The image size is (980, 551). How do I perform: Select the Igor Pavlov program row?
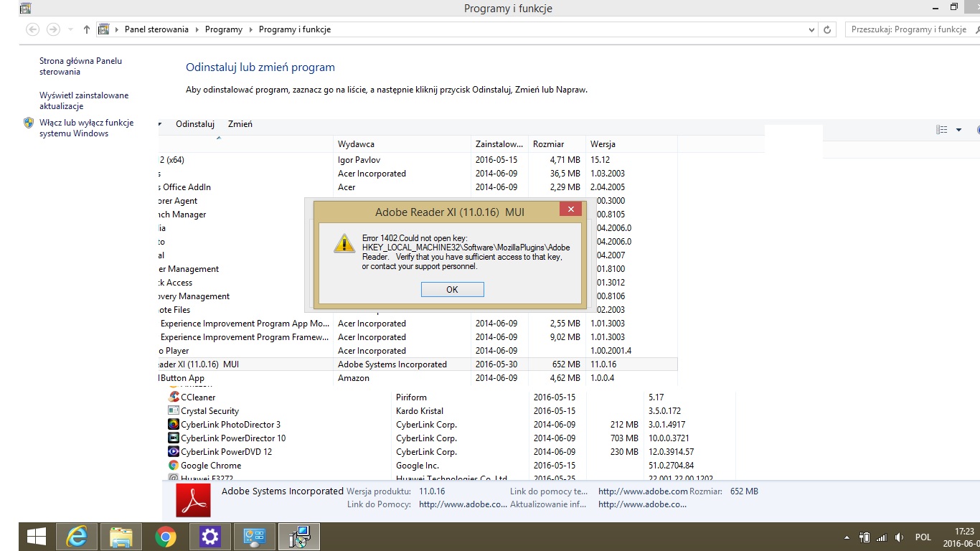point(418,160)
